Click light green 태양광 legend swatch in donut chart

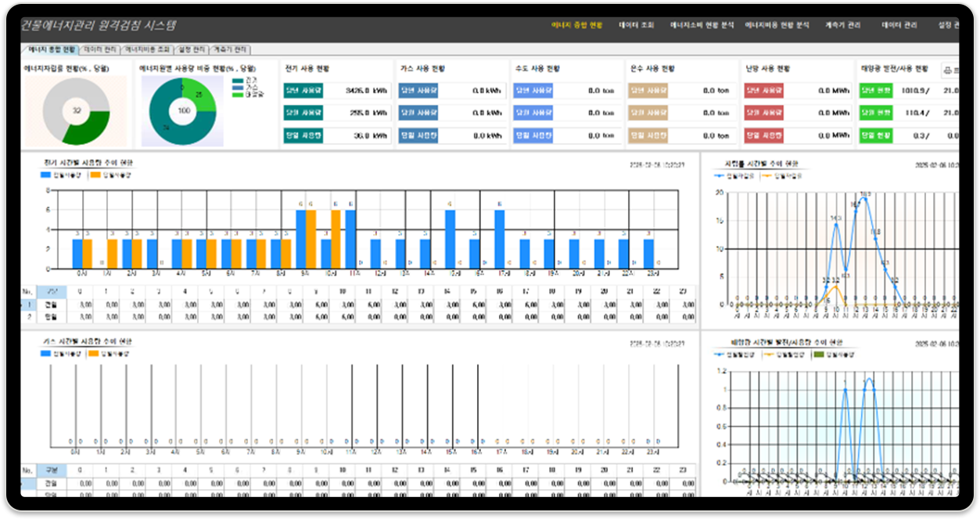tap(238, 93)
